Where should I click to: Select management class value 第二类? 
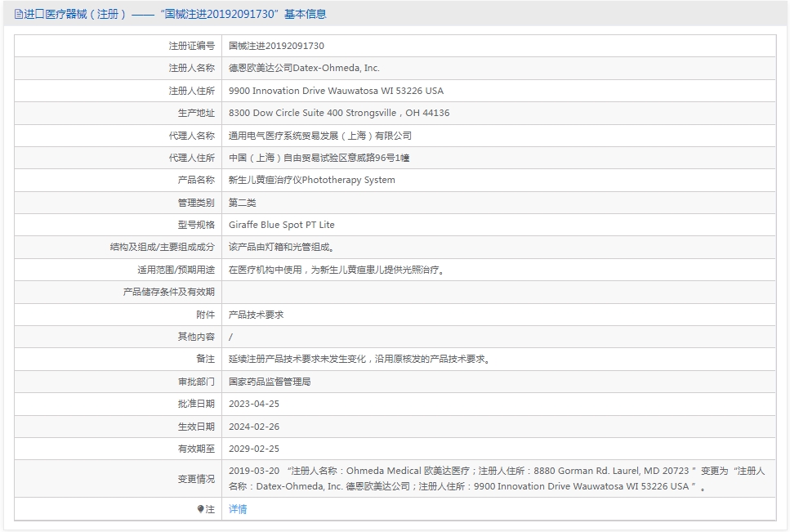(x=243, y=203)
